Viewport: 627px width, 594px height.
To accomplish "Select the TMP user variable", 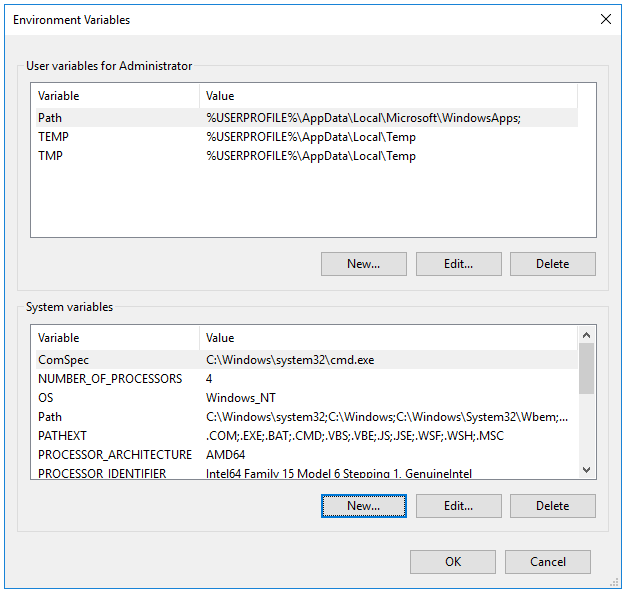I will point(307,156).
